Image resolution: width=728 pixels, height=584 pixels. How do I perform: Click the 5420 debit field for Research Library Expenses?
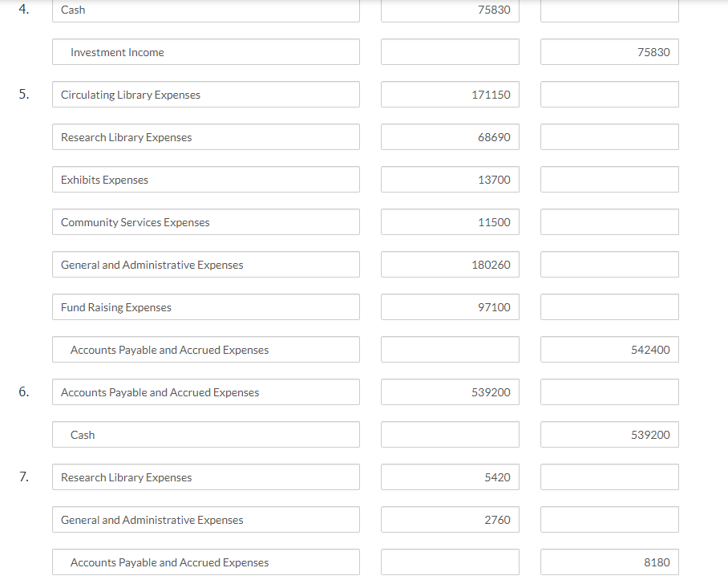[450, 477]
